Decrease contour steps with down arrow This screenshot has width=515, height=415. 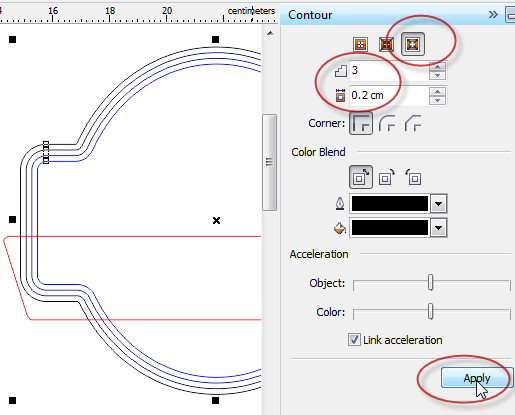(x=437, y=75)
